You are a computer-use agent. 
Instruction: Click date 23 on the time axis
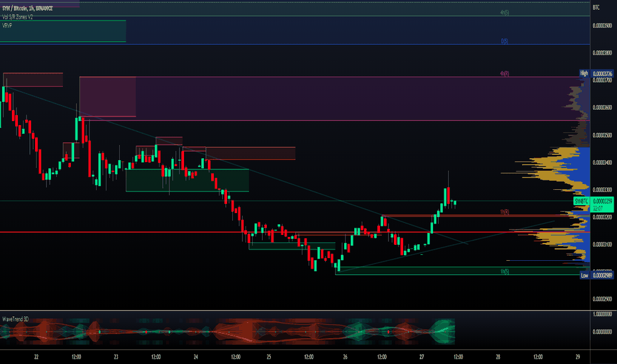pos(116,357)
